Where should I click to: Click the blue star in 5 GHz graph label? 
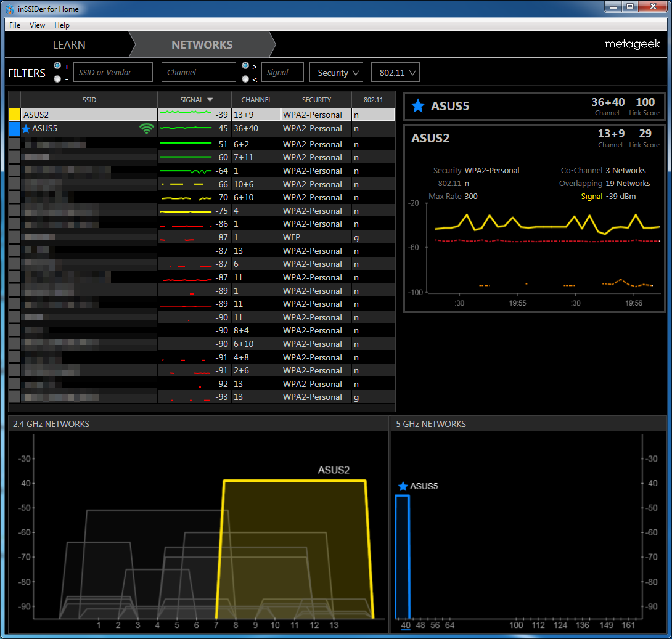coord(403,486)
